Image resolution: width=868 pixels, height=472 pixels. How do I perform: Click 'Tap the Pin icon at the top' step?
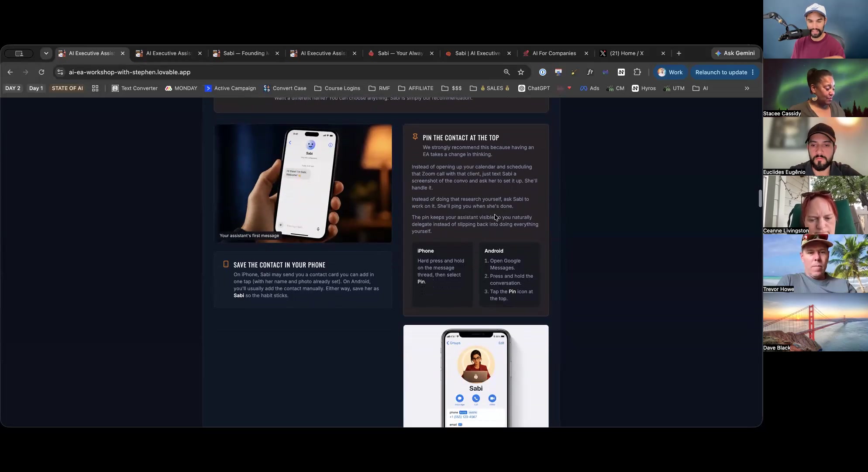coord(511,295)
